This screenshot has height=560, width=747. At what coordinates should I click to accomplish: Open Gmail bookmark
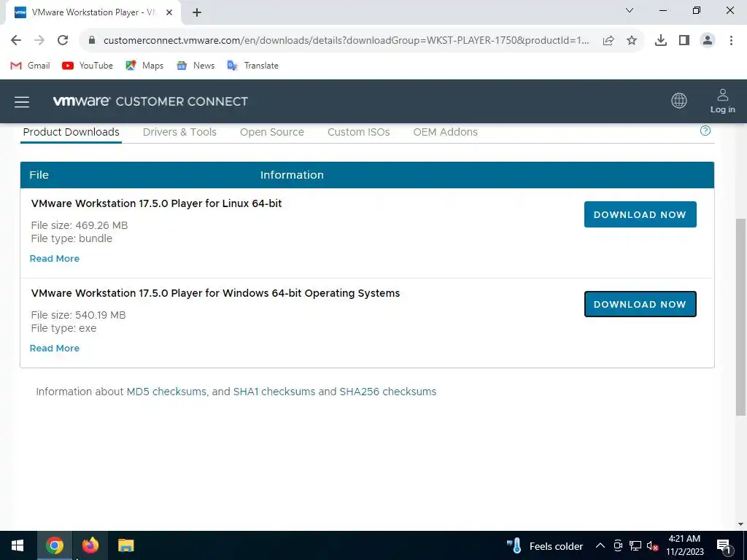click(x=30, y=66)
